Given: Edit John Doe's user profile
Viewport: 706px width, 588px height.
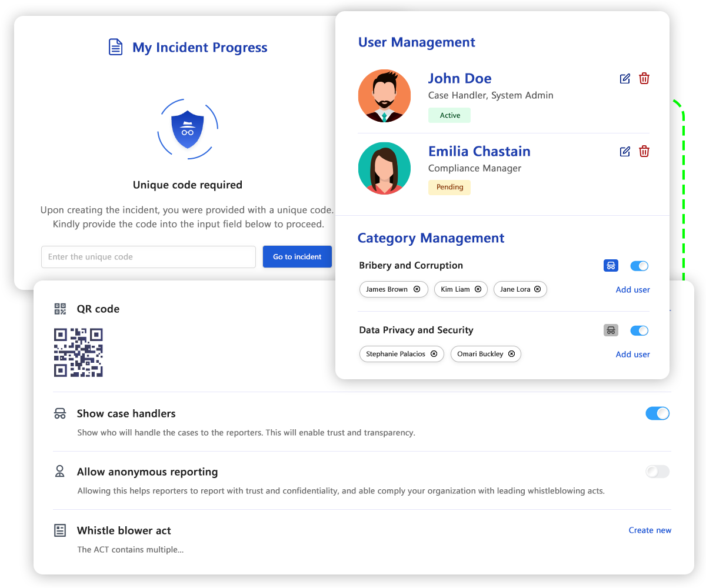Looking at the screenshot, I should click(x=625, y=79).
